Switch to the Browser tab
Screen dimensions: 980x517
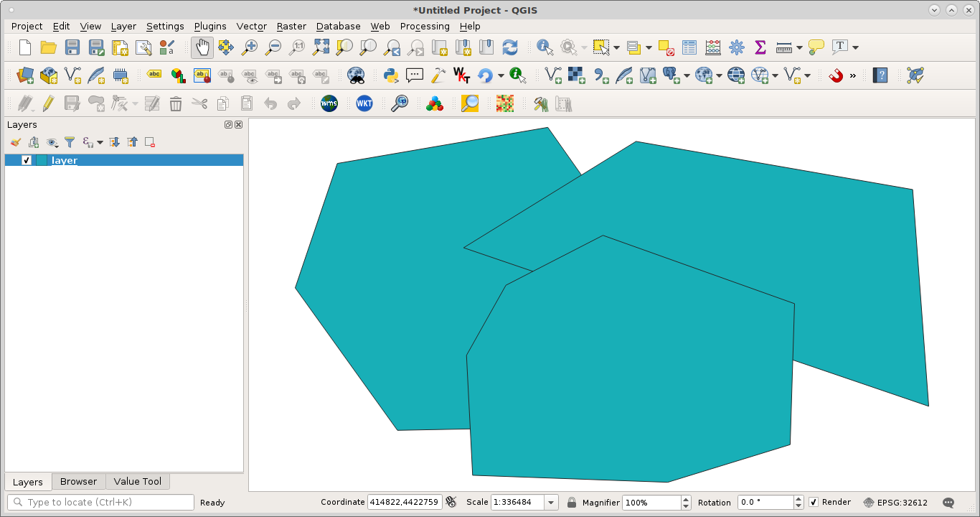point(78,481)
